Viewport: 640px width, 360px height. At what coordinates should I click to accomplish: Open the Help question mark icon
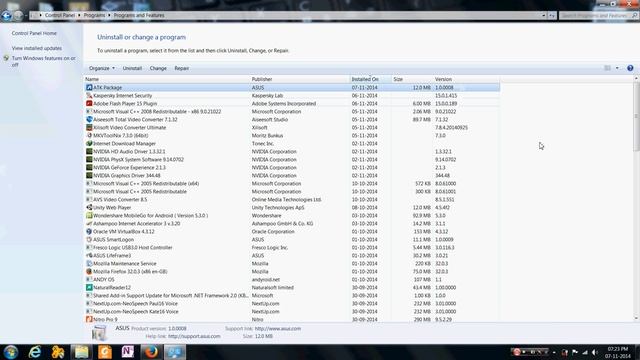tap(630, 68)
